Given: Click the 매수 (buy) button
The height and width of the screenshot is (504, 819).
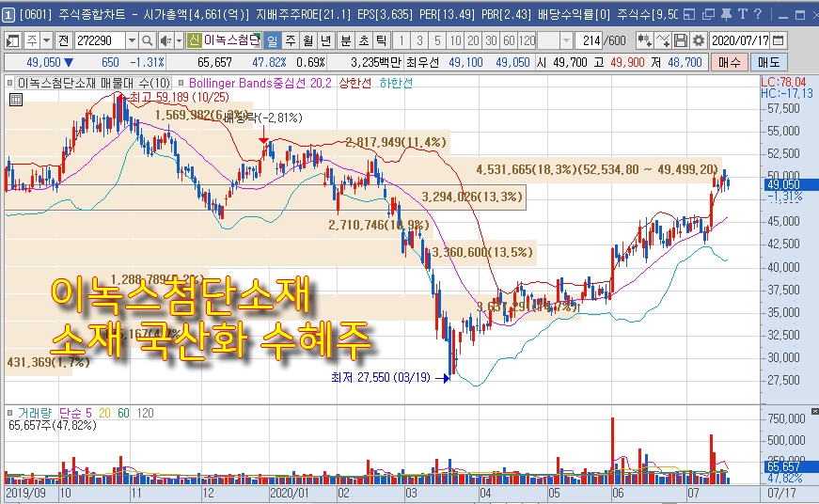Looking at the screenshot, I should (729, 63).
